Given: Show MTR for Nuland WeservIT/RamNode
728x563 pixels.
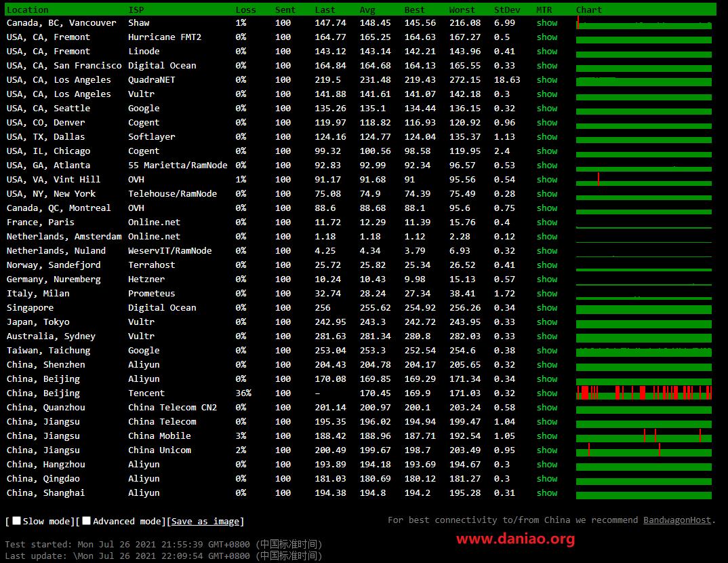Looking at the screenshot, I should 547,251.
